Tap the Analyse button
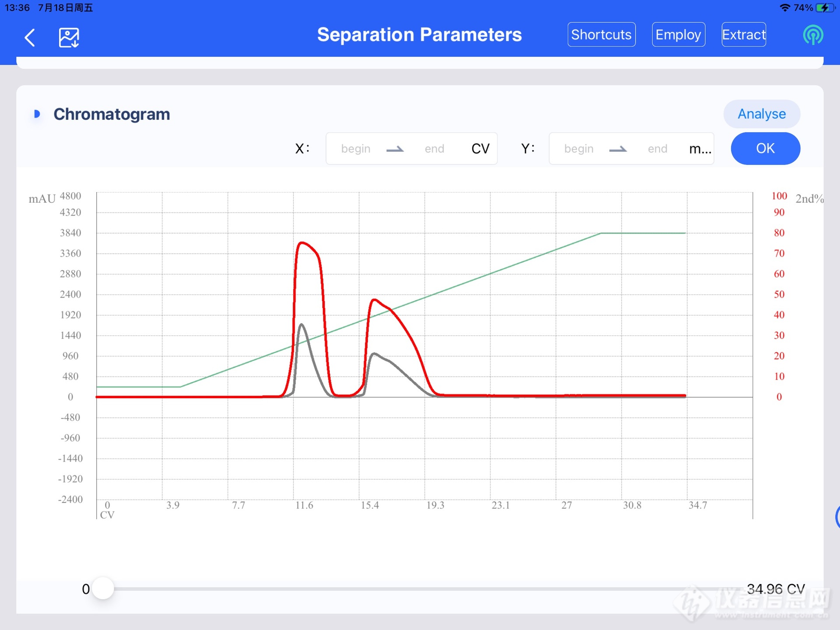This screenshot has width=840, height=630. pyautogui.click(x=761, y=114)
